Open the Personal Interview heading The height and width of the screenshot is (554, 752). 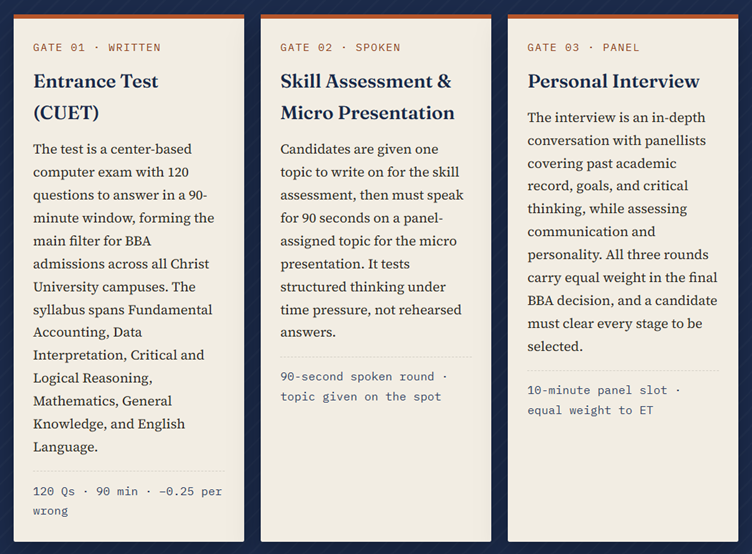(x=613, y=81)
